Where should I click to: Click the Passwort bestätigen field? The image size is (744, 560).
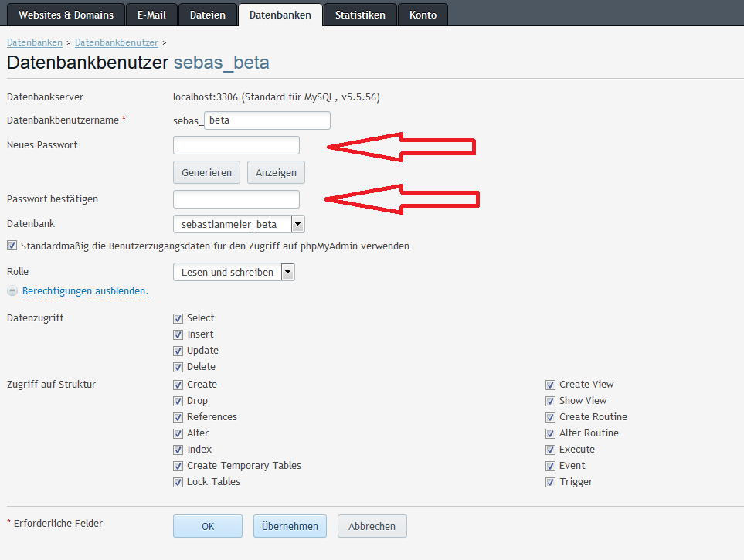pos(236,199)
